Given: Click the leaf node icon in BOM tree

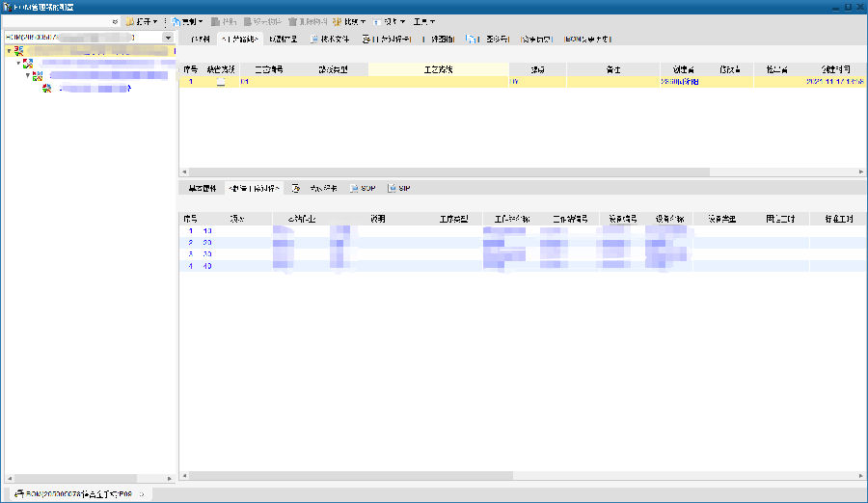Looking at the screenshot, I should [x=46, y=88].
